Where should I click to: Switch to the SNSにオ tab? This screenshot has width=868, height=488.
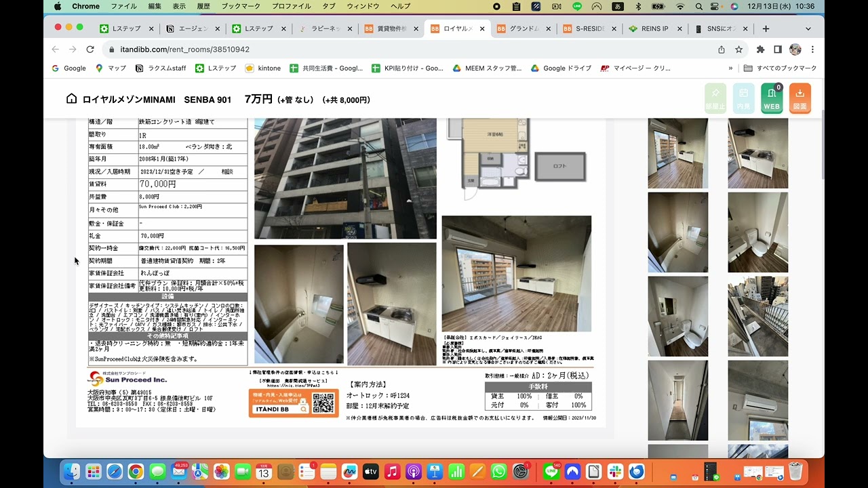click(x=722, y=28)
